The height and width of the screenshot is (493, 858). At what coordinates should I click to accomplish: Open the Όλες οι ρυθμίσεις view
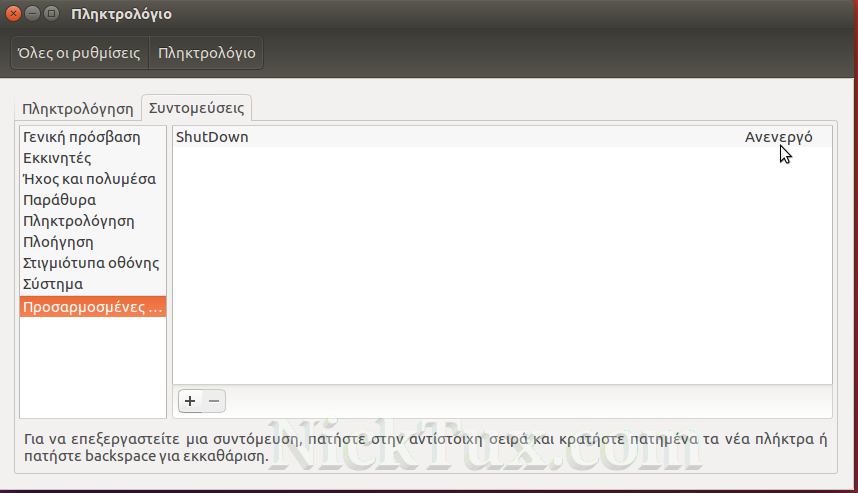click(79, 53)
